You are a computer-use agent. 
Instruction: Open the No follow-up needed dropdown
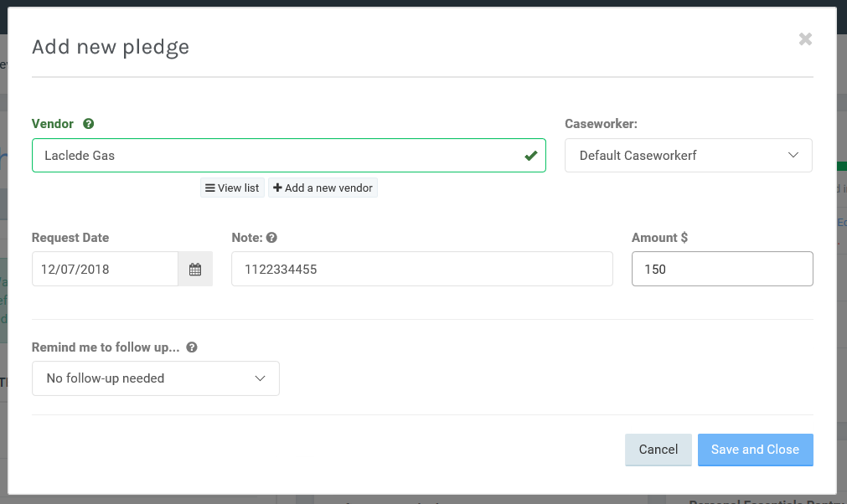(155, 378)
